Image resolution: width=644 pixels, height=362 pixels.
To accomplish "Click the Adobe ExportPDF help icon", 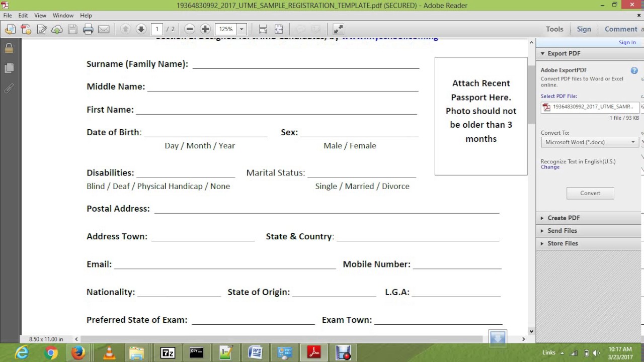I will point(634,71).
